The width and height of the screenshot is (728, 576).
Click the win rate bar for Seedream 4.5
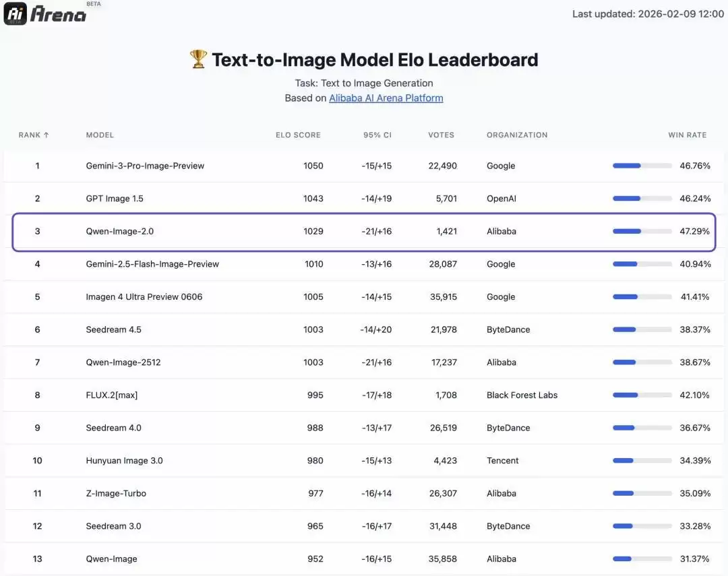point(641,329)
